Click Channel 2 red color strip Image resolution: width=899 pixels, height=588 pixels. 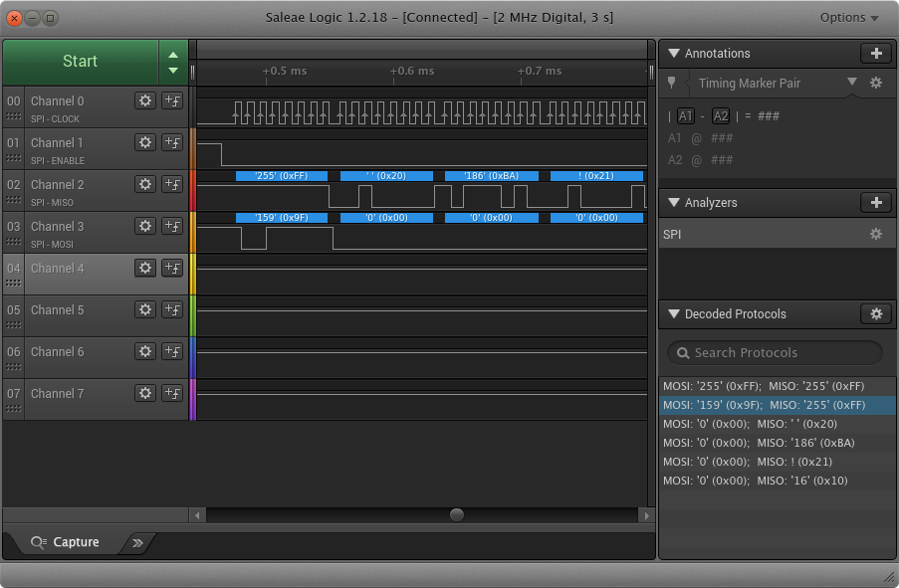tap(193, 190)
